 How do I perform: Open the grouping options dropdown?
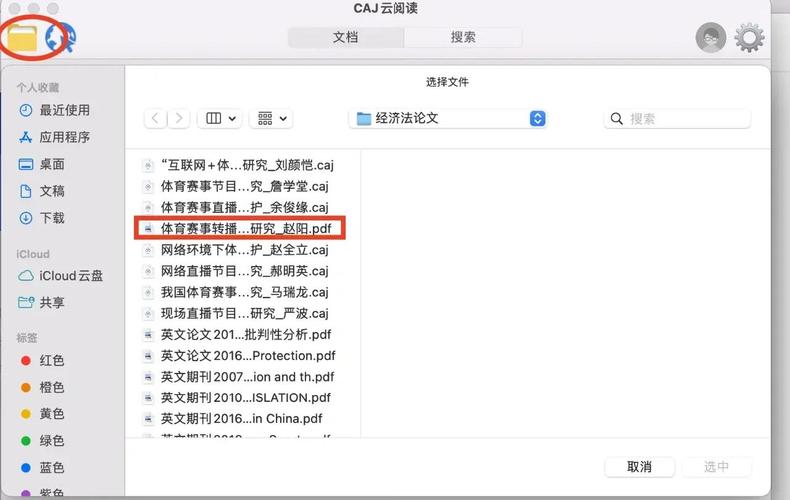(x=272, y=118)
